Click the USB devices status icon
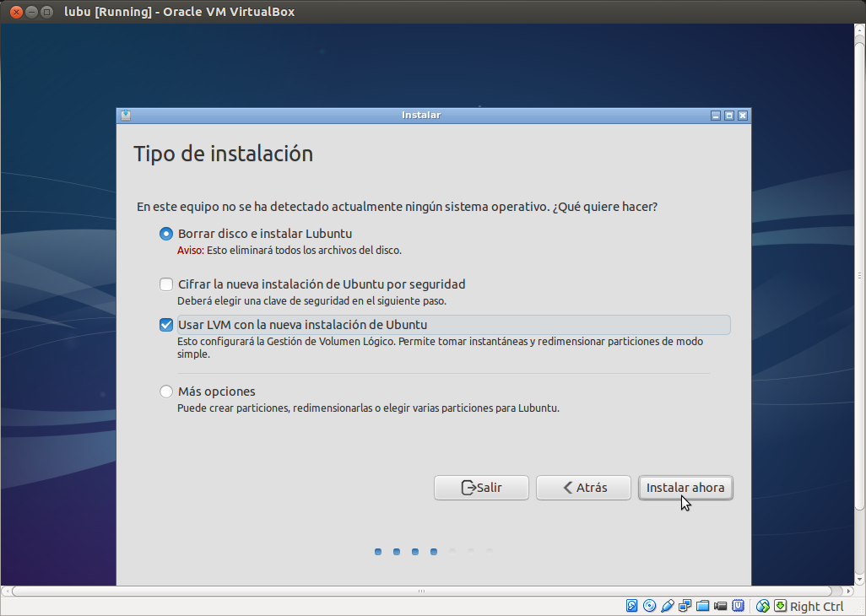Screen dimensions: 866x616 click(x=667, y=606)
